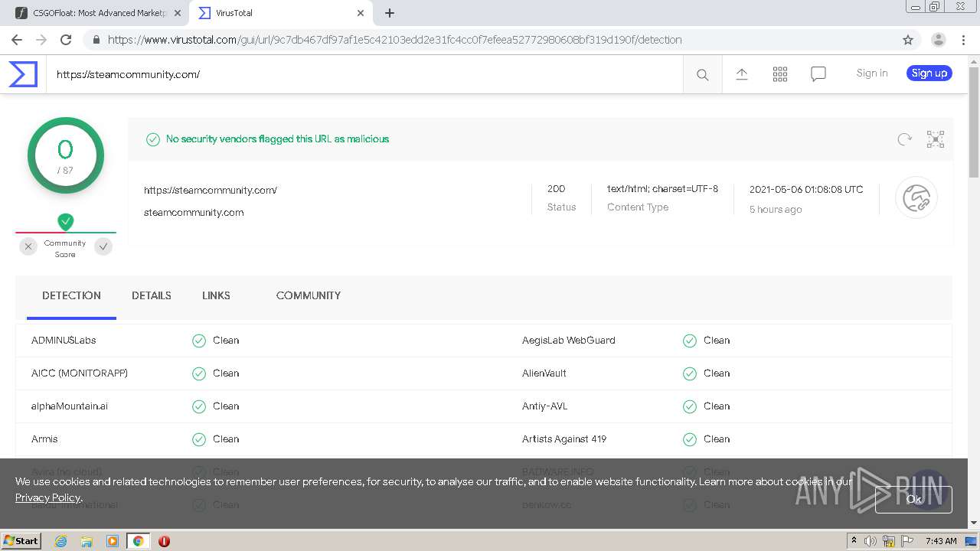This screenshot has width=980, height=551.
Task: Open the similar-graph icon beside reanalyze
Action: [x=936, y=139]
